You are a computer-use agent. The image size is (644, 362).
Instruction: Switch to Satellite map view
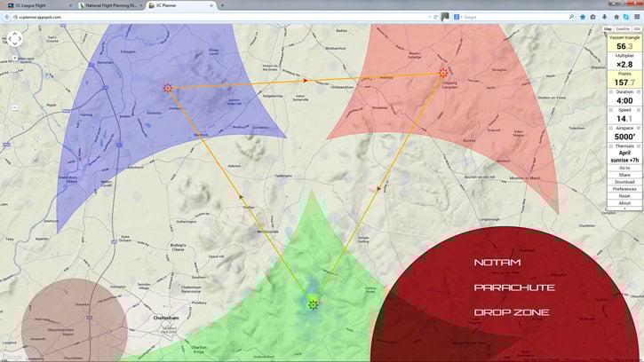tap(623, 29)
